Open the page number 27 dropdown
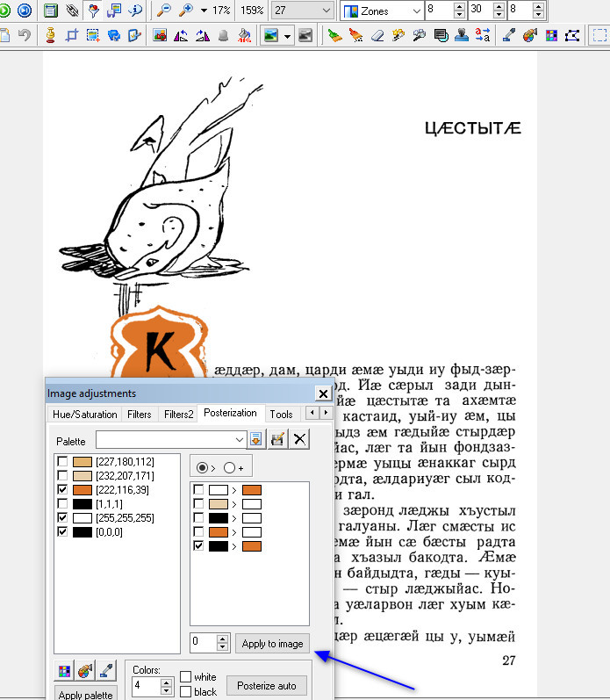 pos(327,11)
